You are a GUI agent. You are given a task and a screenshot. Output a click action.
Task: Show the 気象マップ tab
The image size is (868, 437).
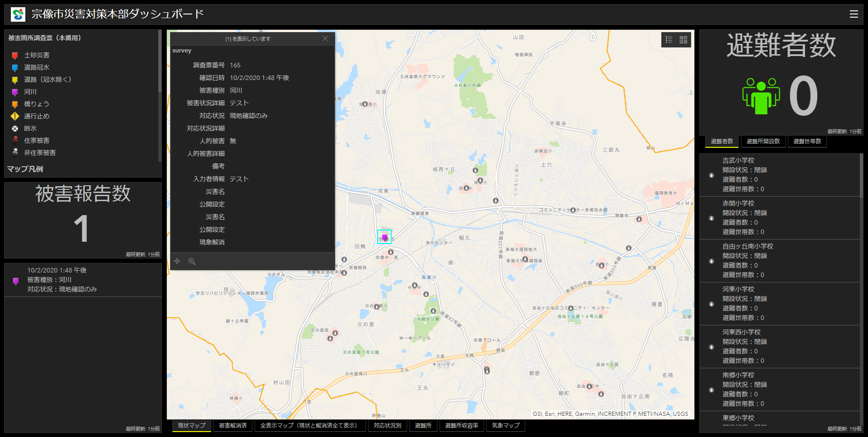pos(505,426)
